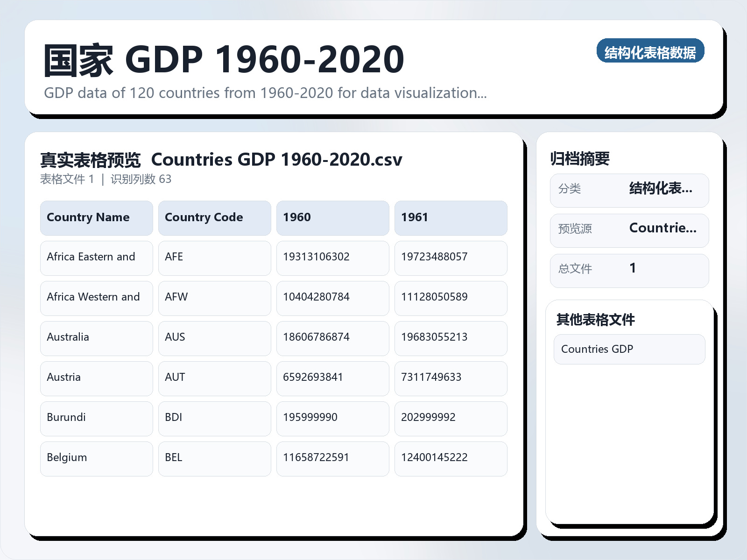Viewport: 747px width, 560px height.
Task: Click the 分类 field showing 结构化表...
Action: coord(629,189)
